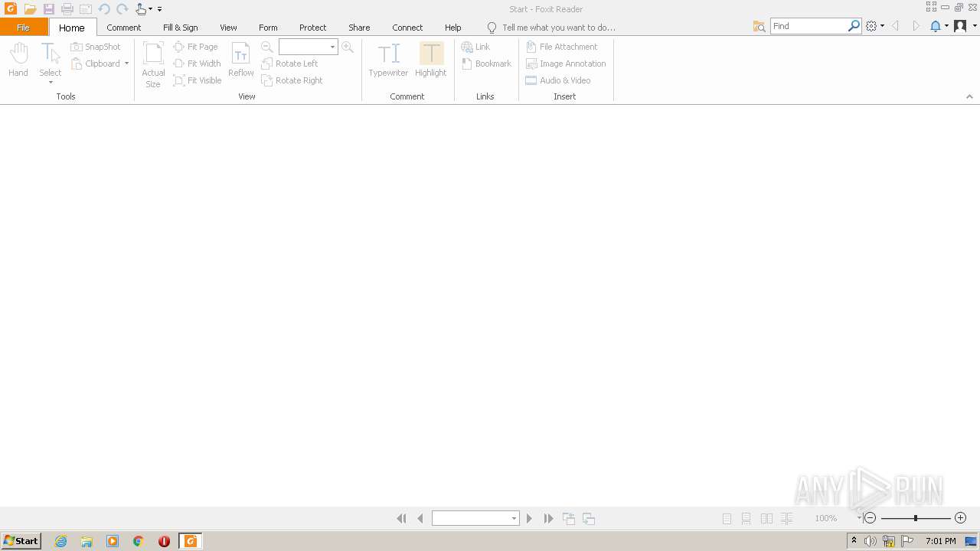Viewport: 980px width, 551px height.
Task: Insert an Image Annotation
Action: 565,64
